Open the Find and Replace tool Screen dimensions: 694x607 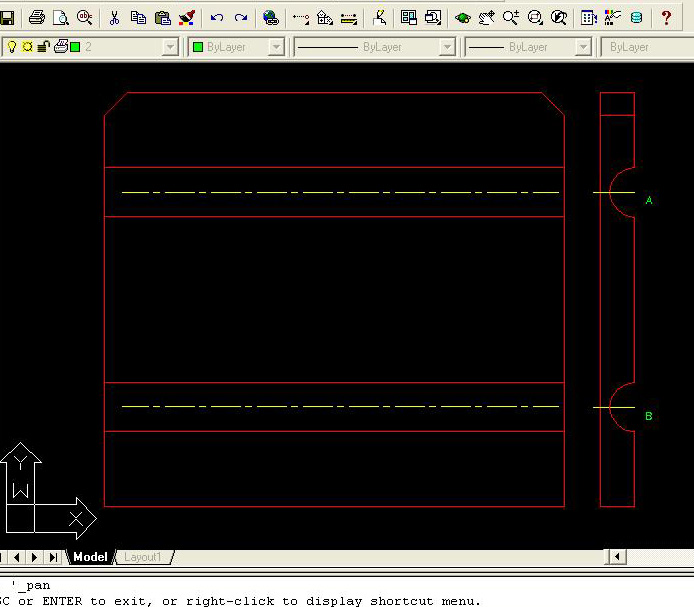coord(85,18)
